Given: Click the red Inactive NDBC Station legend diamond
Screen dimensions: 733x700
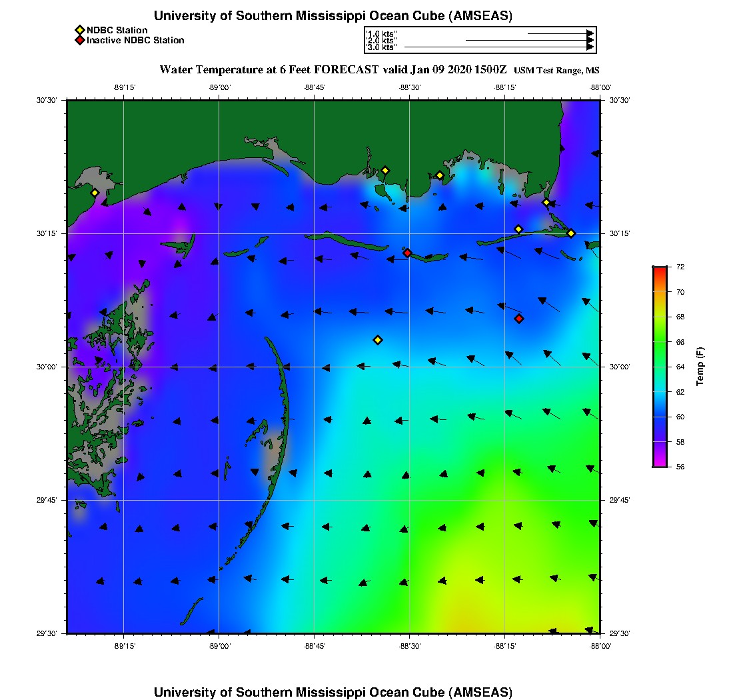Looking at the screenshot, I should click(80, 40).
